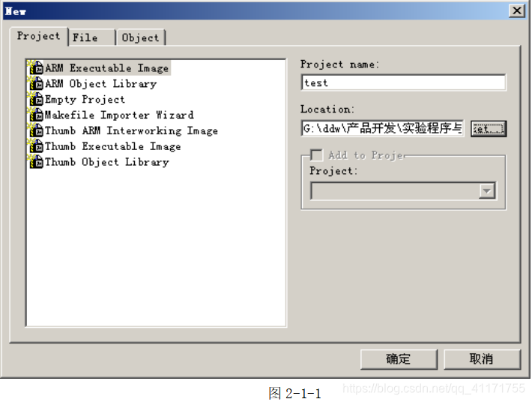Screen dimensions: 532x402
Task: Choose Makefile Importer Wizard text entry
Action: (x=119, y=115)
